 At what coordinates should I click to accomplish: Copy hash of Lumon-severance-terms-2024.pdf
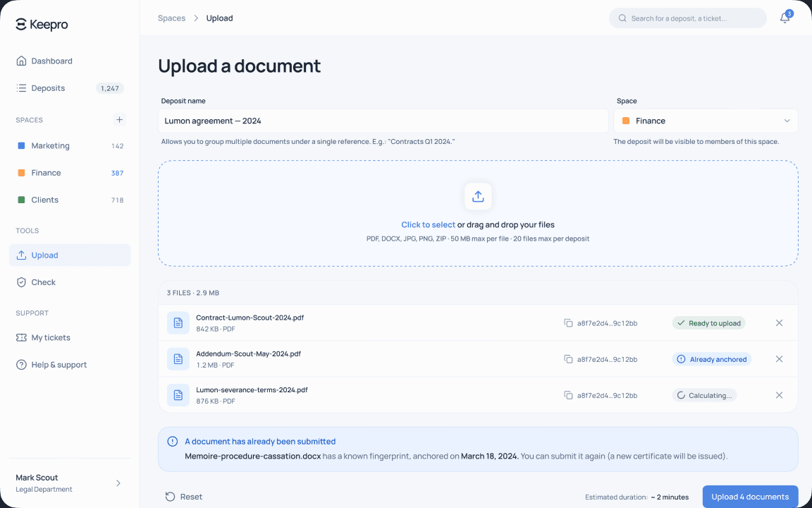568,395
